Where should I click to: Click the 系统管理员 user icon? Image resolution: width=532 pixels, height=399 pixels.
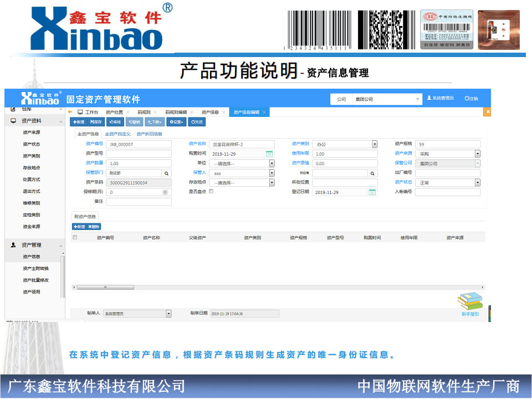[429, 98]
